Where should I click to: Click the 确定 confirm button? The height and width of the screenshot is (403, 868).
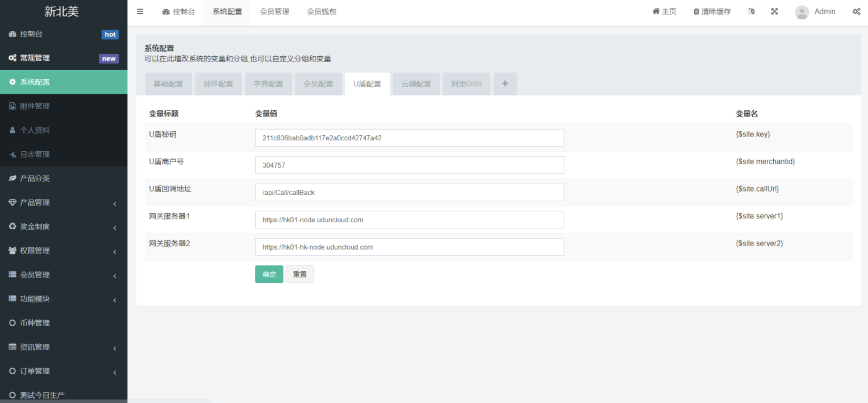(x=269, y=274)
